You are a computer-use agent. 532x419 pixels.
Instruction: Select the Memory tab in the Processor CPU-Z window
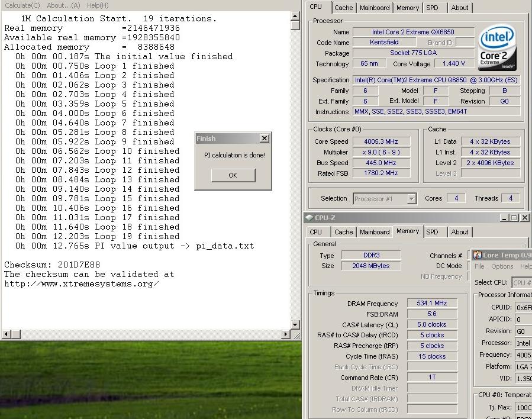pos(408,8)
